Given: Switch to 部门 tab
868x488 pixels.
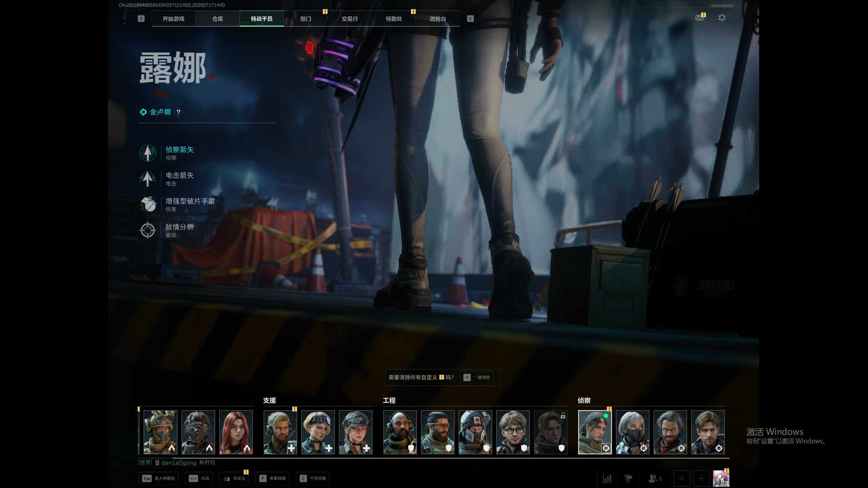Looking at the screenshot, I should (305, 19).
